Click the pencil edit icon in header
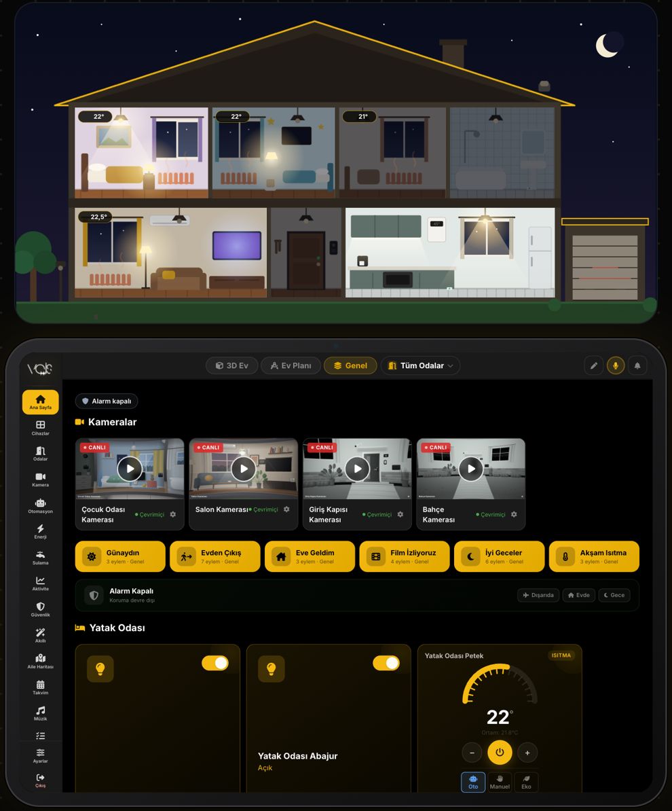 [x=593, y=365]
